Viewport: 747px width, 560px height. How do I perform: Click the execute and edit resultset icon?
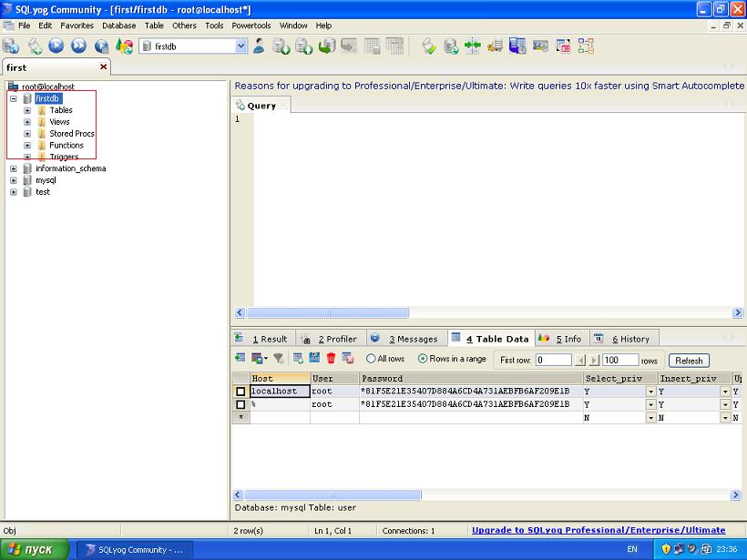(101, 46)
